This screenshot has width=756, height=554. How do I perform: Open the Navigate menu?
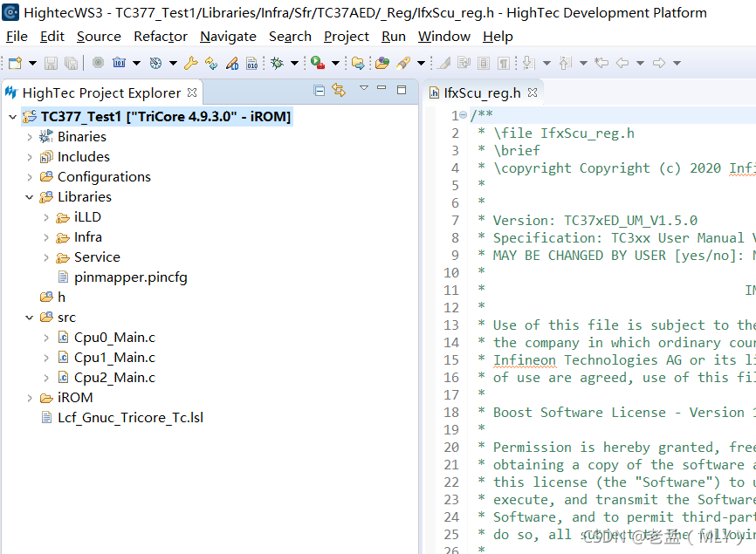pyautogui.click(x=228, y=37)
